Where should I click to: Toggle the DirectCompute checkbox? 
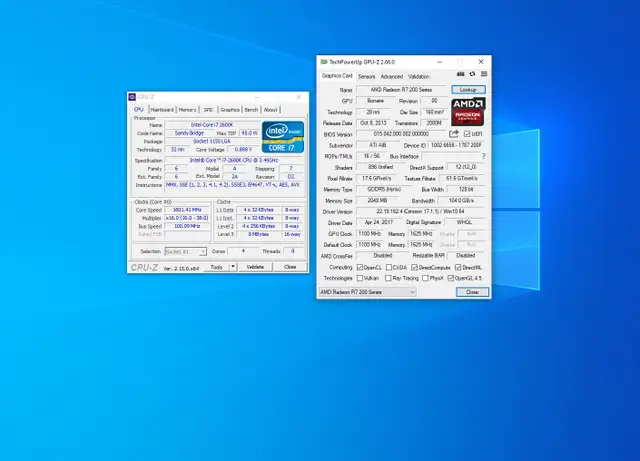[414, 267]
